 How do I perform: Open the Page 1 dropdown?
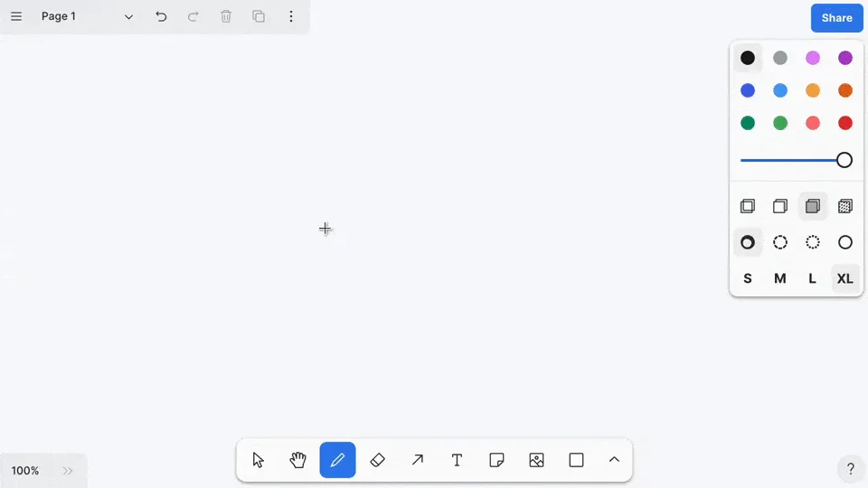(87, 16)
